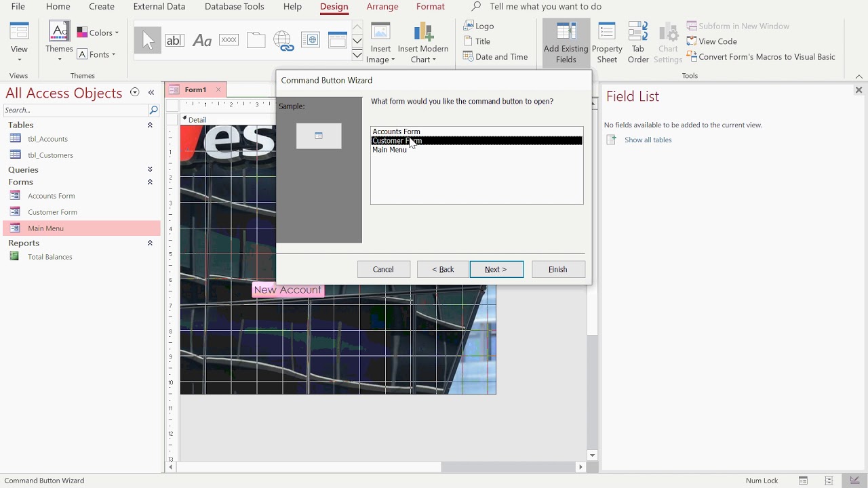The image size is (868, 488).
Task: Collapse the ribbon
Action: click(859, 76)
